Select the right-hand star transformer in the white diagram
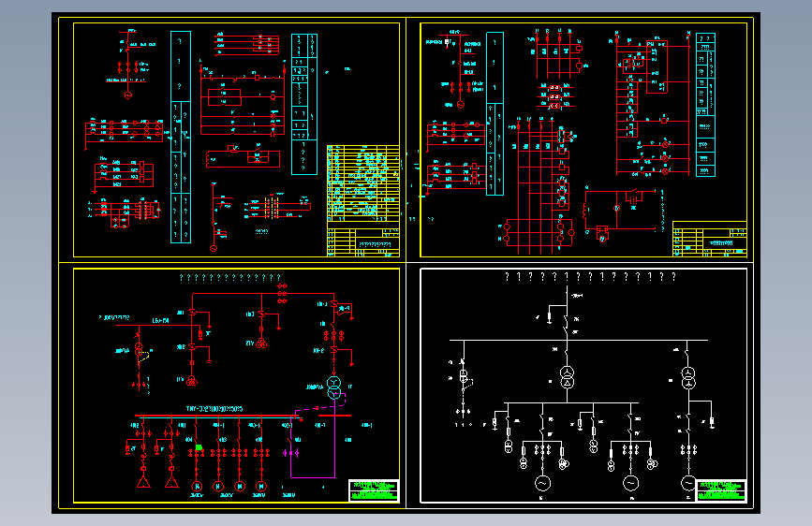This screenshot has width=812, height=526. (688, 377)
